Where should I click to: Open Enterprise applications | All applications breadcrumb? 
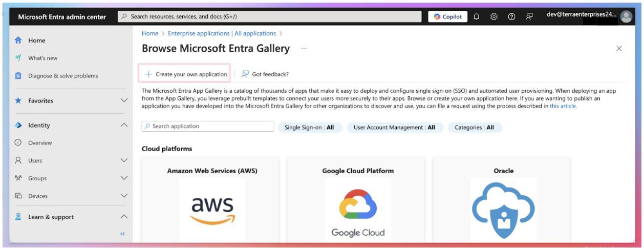(x=222, y=33)
